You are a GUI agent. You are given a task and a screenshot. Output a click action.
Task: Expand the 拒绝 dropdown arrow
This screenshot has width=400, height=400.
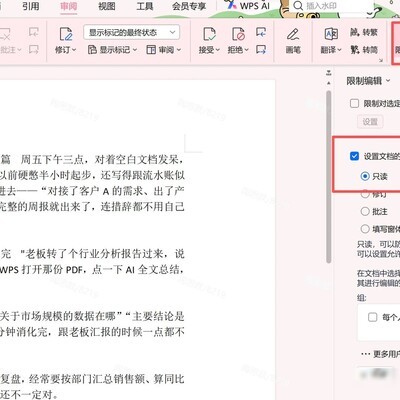247,50
